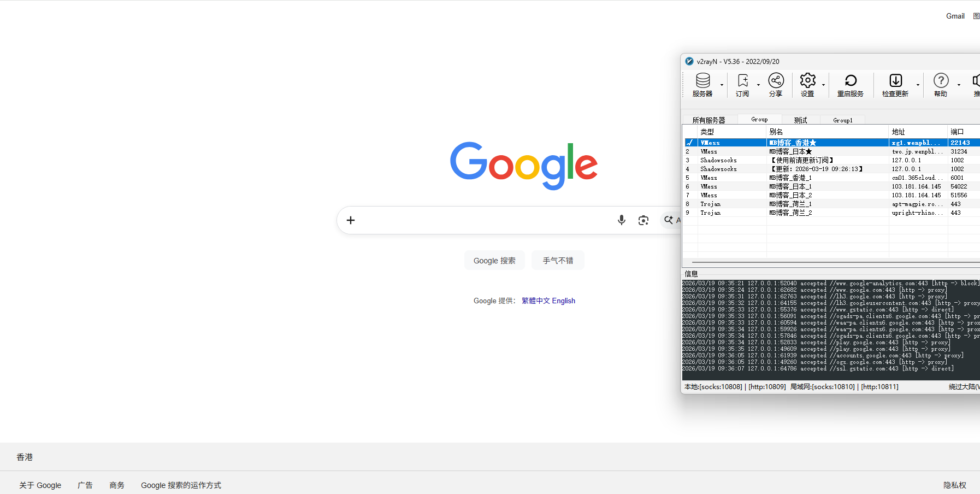The height and width of the screenshot is (494, 980).
Task: Click the English language link
Action: coord(563,301)
